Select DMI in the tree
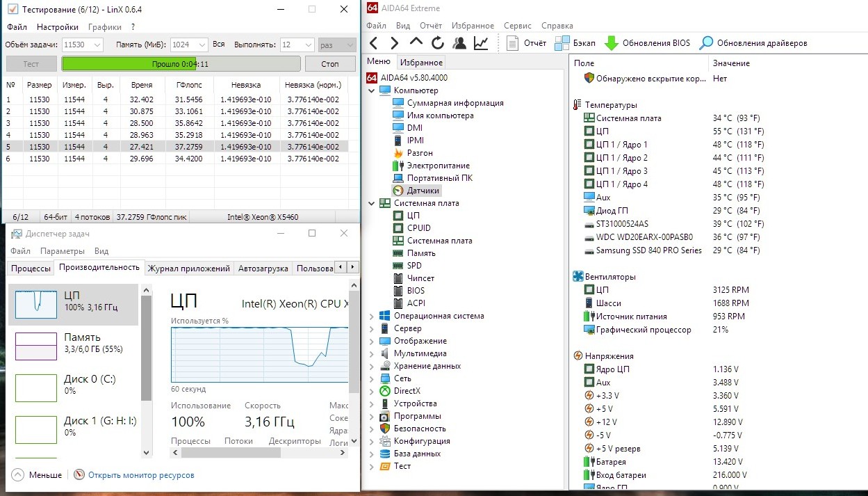 click(x=407, y=128)
